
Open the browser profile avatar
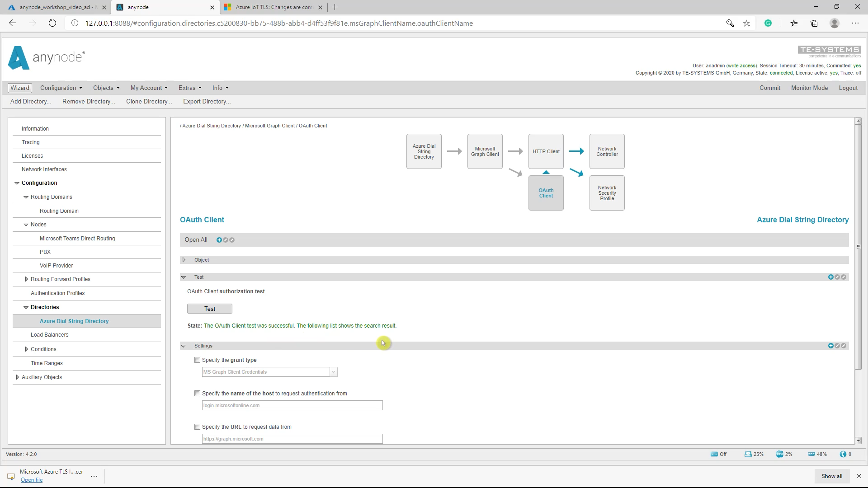(835, 23)
